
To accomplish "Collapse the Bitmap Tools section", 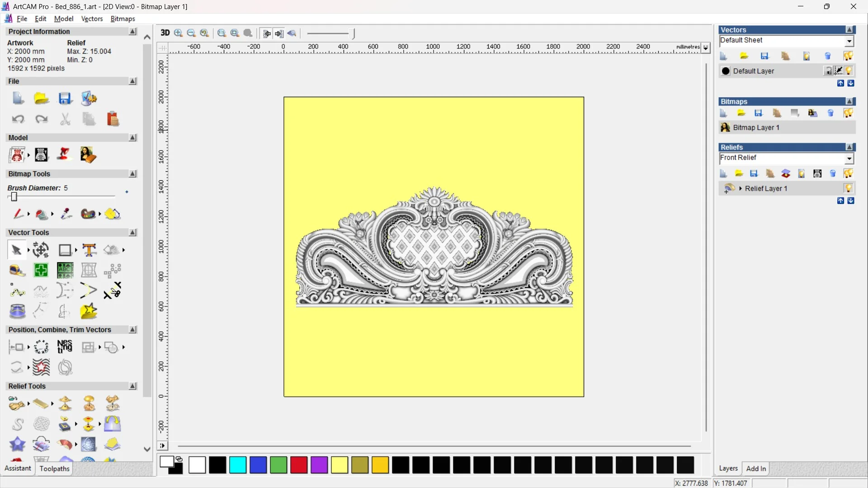I will (x=132, y=174).
